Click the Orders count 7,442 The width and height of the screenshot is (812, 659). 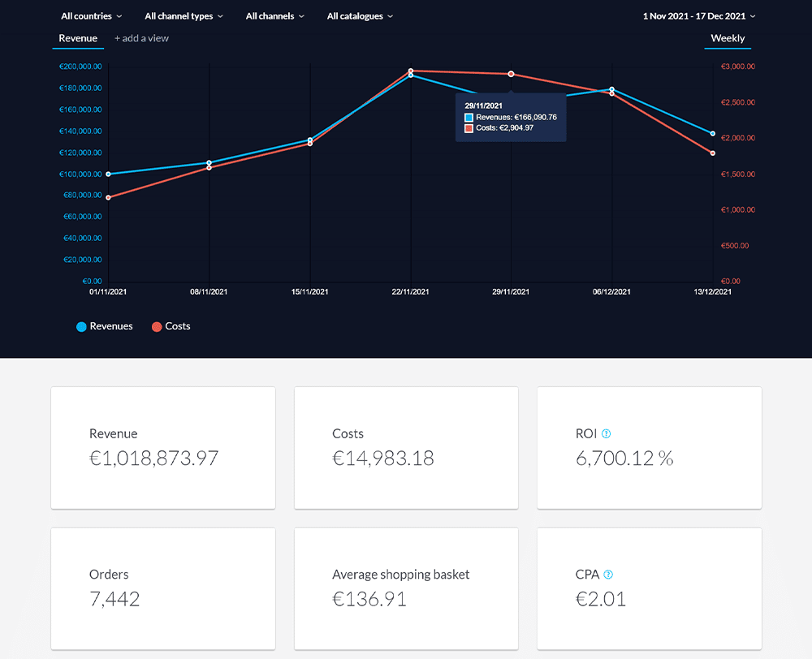coord(114,599)
